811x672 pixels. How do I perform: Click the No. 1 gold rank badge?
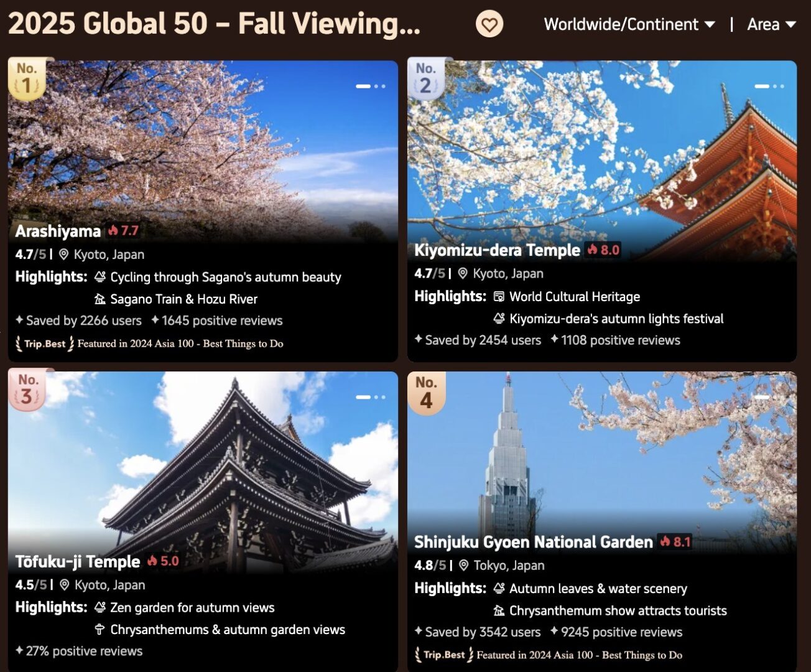[x=27, y=79]
